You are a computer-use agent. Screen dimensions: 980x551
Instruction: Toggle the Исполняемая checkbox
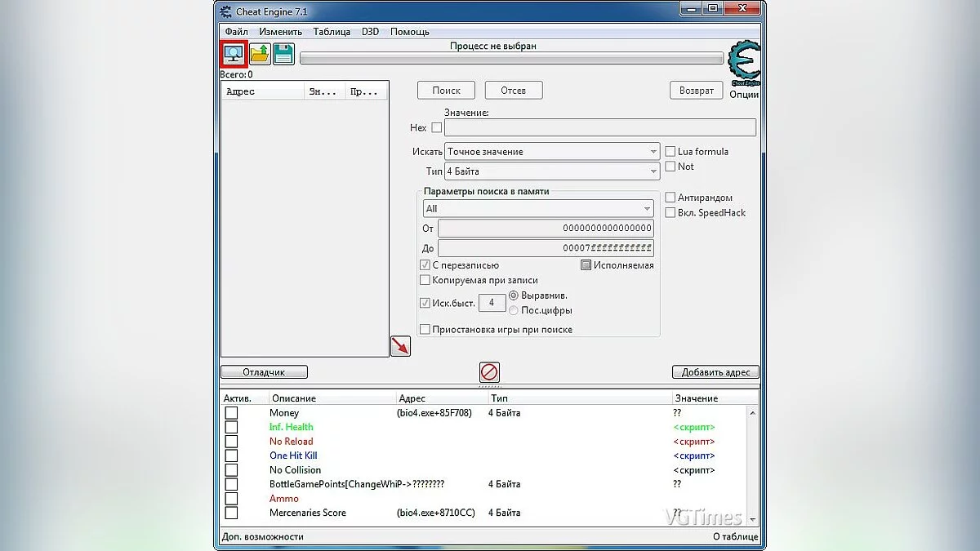point(586,265)
